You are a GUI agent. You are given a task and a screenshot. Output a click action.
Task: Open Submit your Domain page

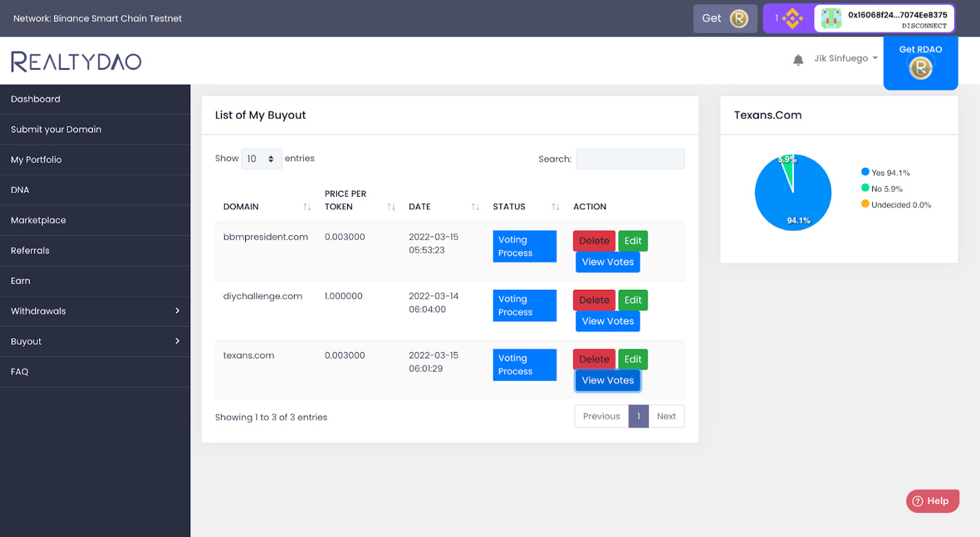(x=94, y=130)
